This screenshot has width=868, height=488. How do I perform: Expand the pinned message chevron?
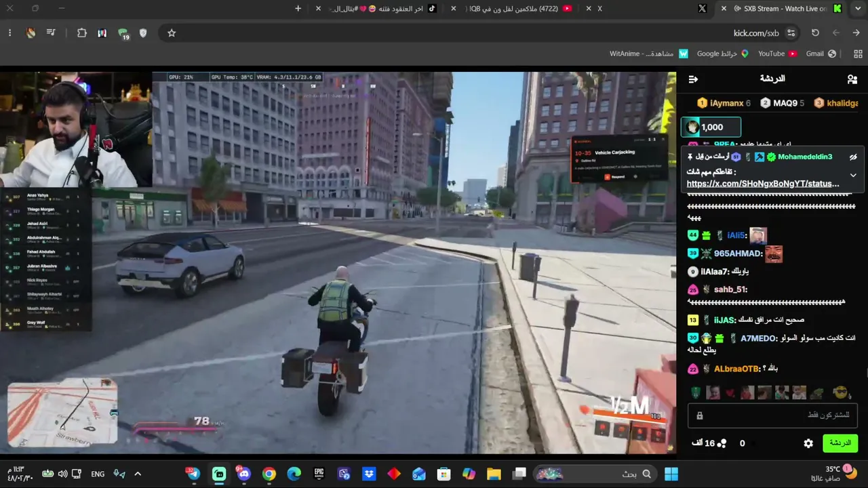pos(853,175)
